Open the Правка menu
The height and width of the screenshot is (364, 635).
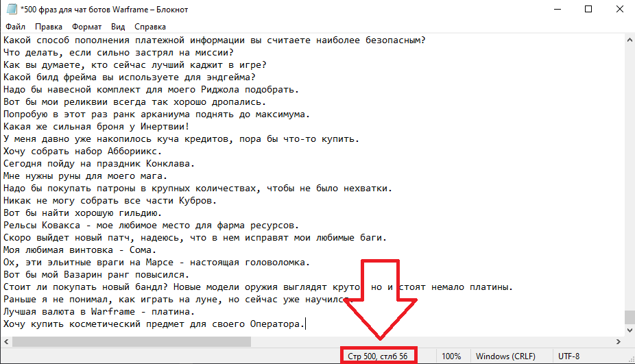coord(49,27)
